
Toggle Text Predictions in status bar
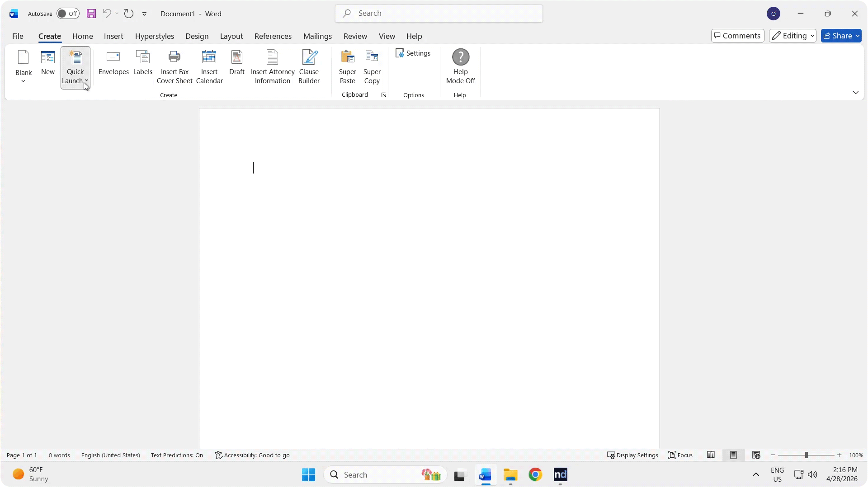coord(177,455)
